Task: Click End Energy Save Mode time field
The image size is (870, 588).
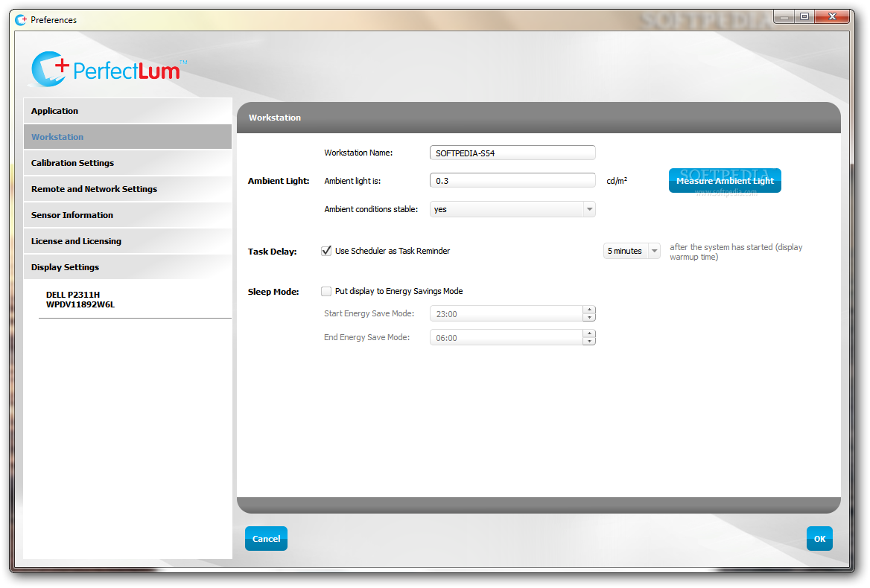Action: coord(506,337)
